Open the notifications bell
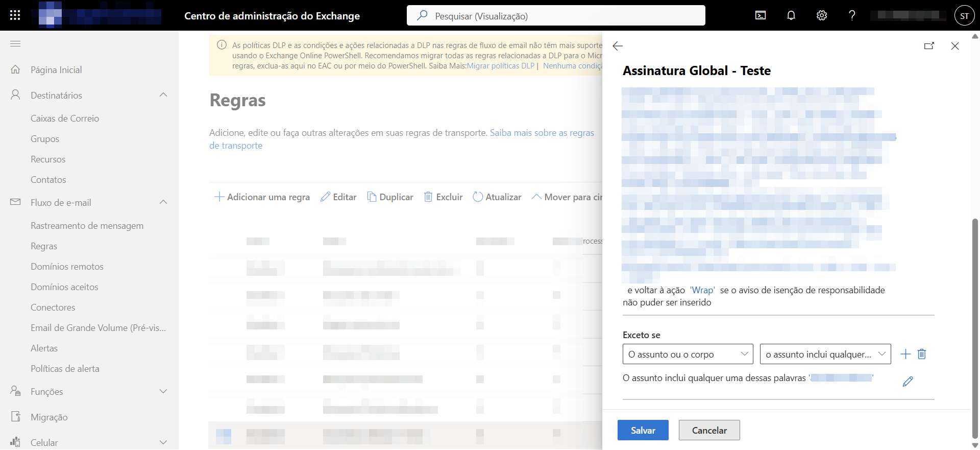This screenshot has height=450, width=980. coord(791,15)
